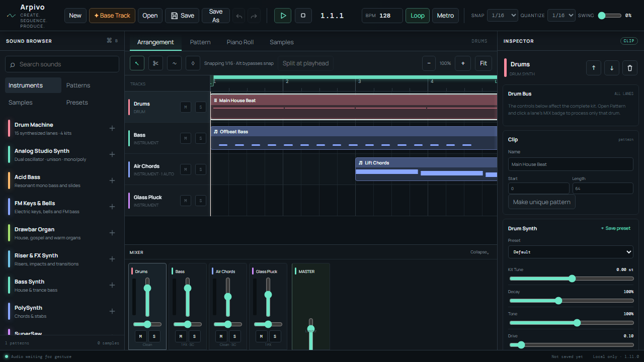644x362 pixels.
Task: Delete the Drums track with trash icon
Action: (x=630, y=68)
